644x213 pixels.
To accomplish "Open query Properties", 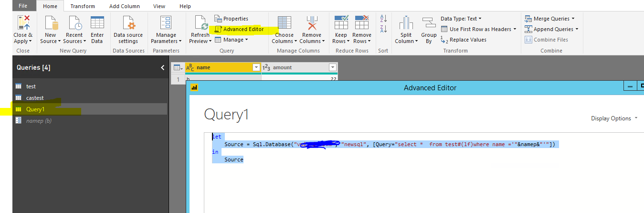I will tap(231, 19).
